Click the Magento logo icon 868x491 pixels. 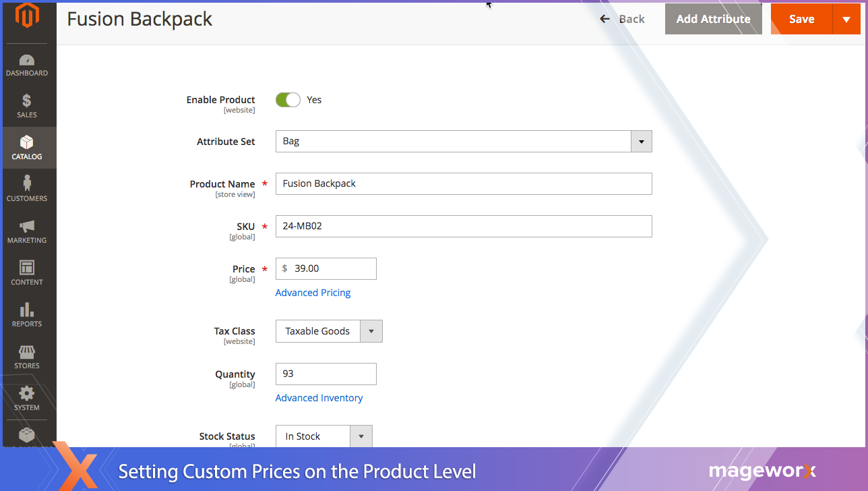[27, 16]
